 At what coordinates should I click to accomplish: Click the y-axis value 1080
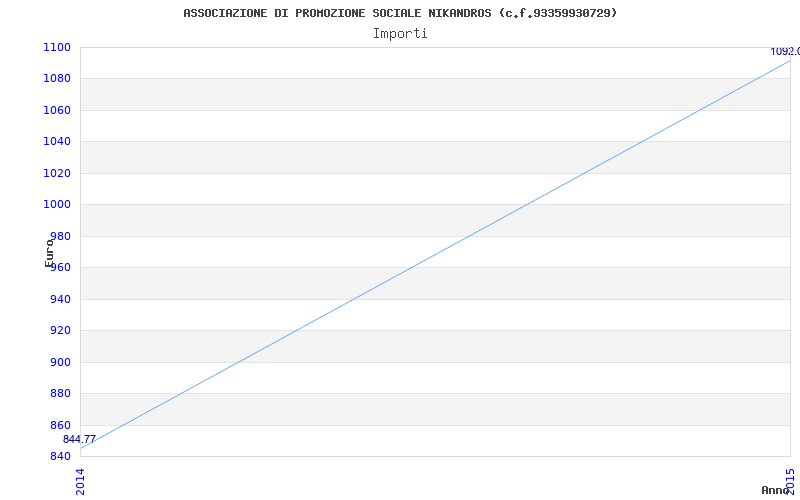(x=57, y=79)
